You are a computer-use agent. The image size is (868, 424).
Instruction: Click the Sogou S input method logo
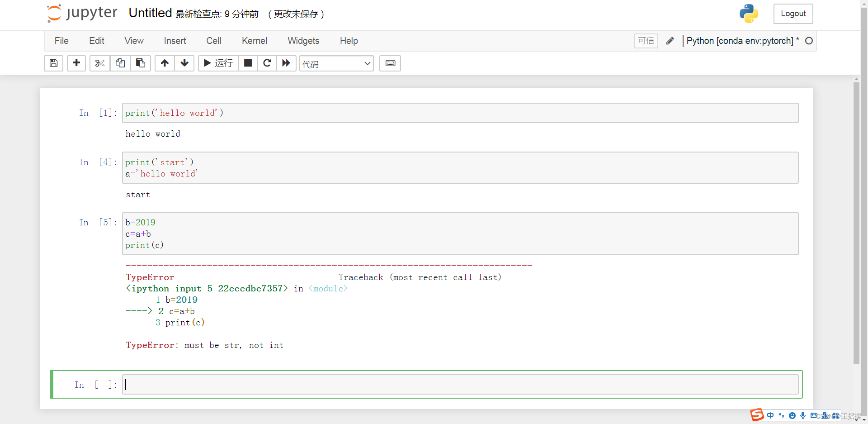[x=757, y=414]
